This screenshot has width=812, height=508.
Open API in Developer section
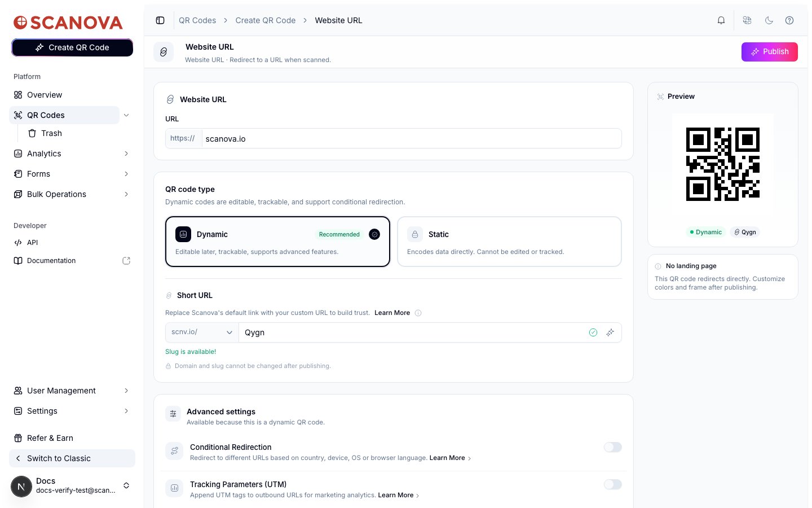72,243
